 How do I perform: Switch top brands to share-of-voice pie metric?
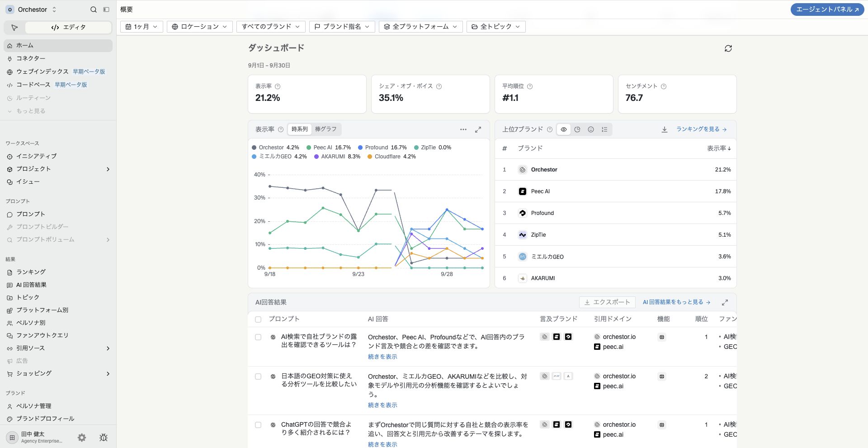point(577,129)
